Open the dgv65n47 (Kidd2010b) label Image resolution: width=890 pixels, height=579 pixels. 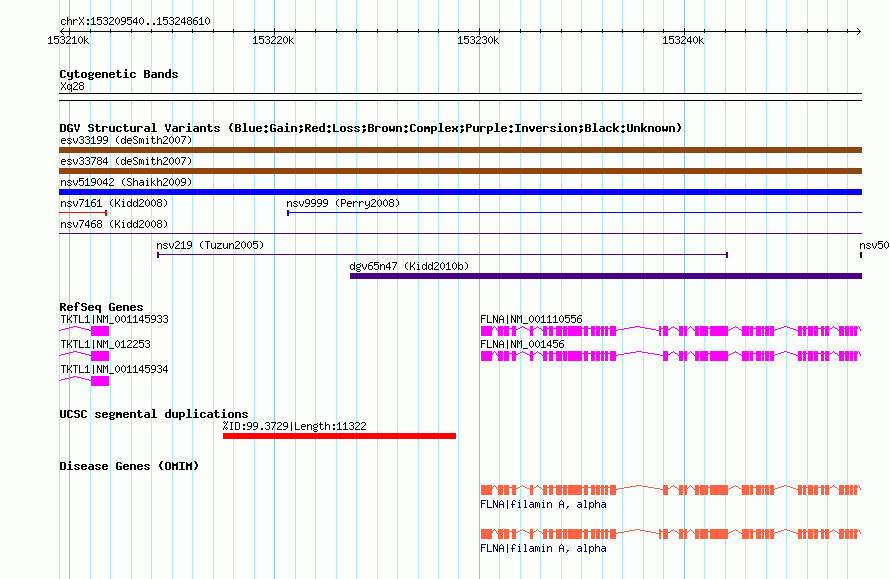pyautogui.click(x=409, y=266)
